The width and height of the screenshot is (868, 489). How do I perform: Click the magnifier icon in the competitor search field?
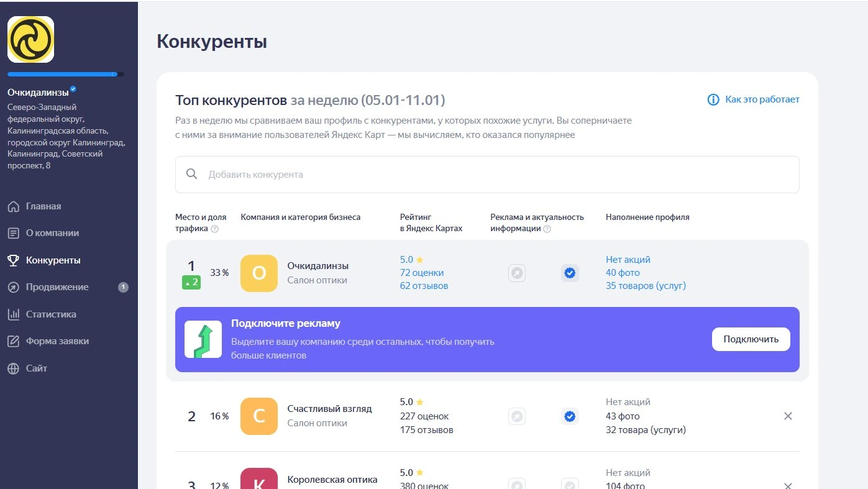pyautogui.click(x=192, y=174)
